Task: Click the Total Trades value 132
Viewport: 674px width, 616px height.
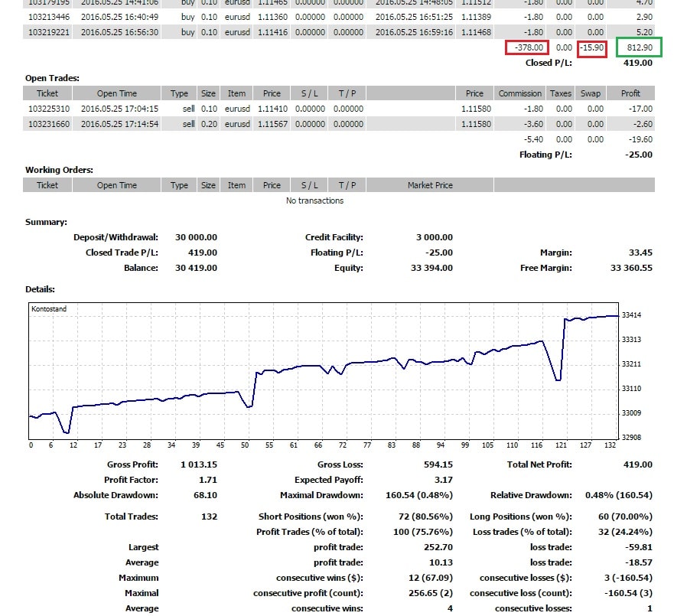Action: (x=208, y=517)
